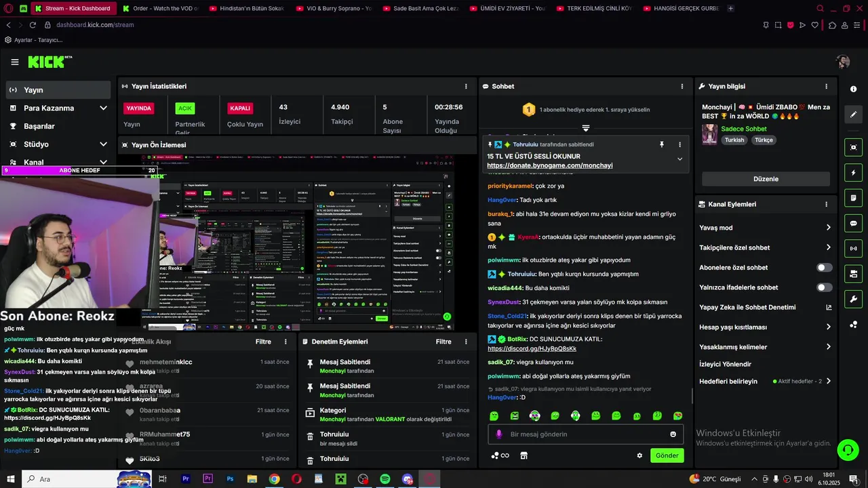Open the Denetim Eylemleri Filtre
Image resolution: width=868 pixels, height=488 pixels.
443,342
